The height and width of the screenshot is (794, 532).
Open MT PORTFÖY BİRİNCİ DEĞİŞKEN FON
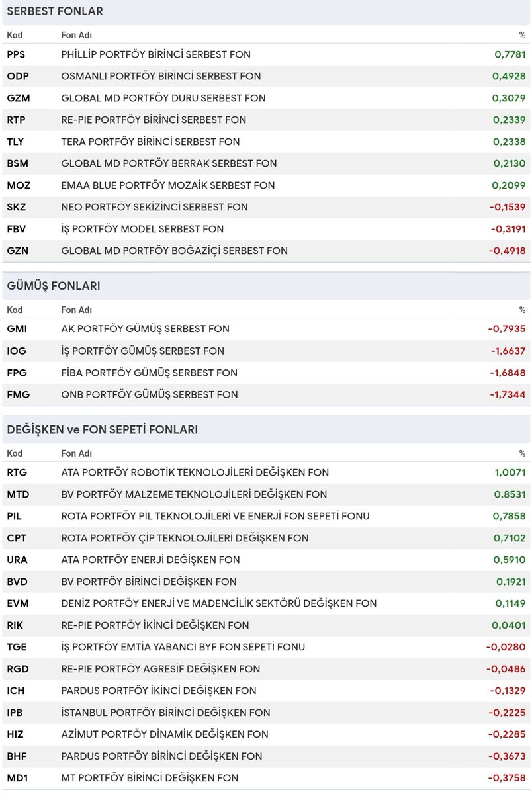click(150, 778)
